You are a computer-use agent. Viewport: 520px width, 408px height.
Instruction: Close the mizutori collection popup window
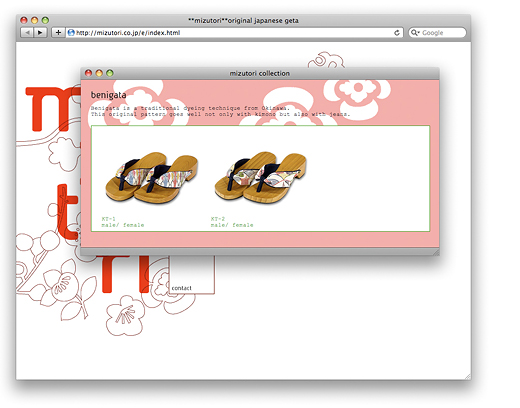click(x=88, y=73)
